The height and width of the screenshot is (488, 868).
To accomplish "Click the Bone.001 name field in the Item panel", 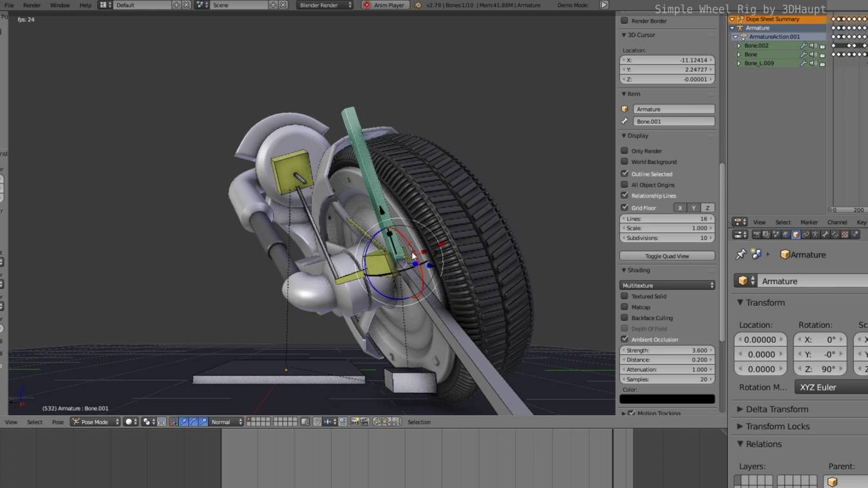I will point(674,121).
